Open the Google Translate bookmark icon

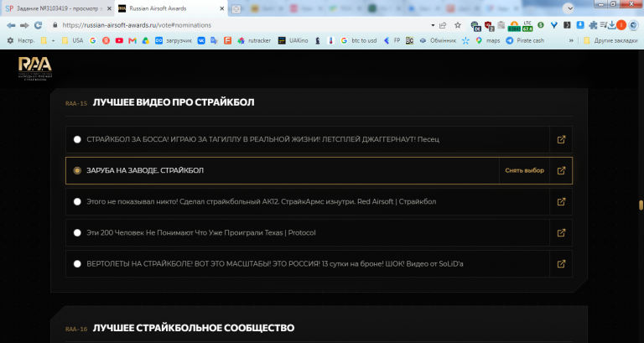[x=214, y=40]
